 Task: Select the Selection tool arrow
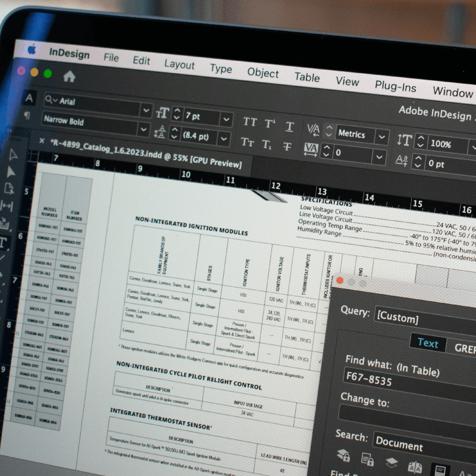click(x=12, y=155)
